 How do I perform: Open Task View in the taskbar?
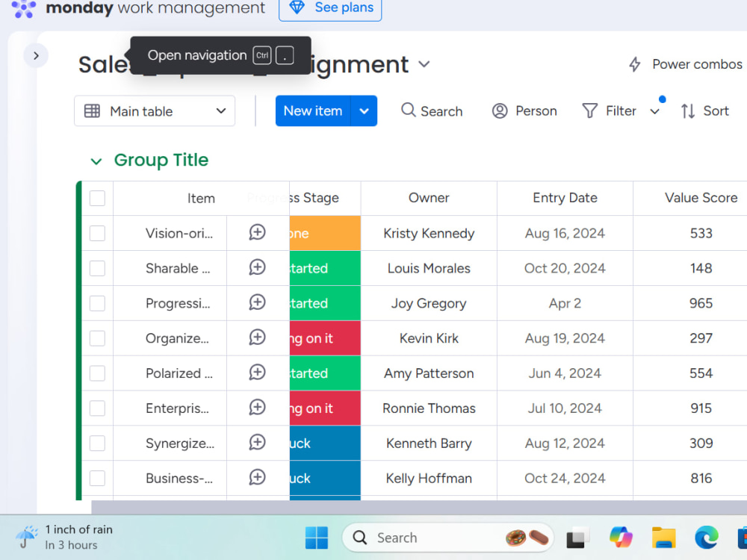[577, 538]
